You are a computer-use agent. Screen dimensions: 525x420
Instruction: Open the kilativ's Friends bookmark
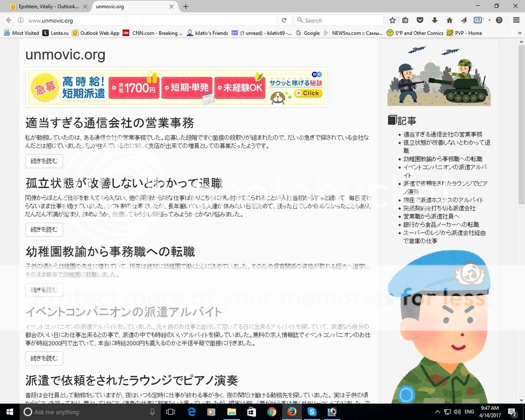(208, 33)
